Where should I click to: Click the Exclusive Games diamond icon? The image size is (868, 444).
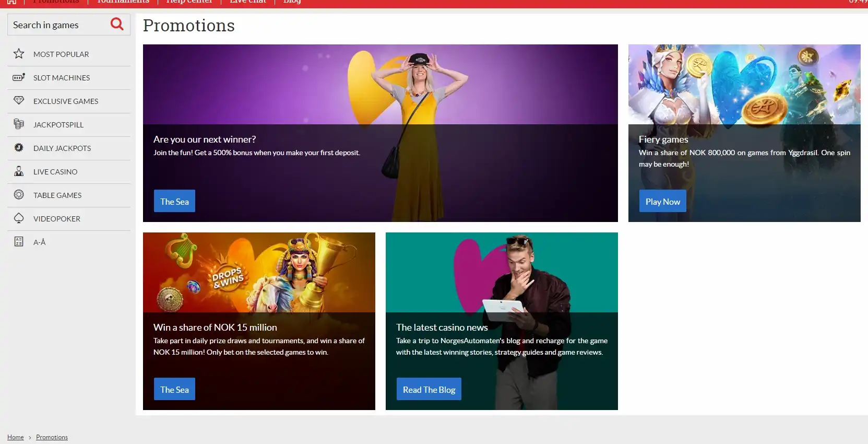click(19, 100)
